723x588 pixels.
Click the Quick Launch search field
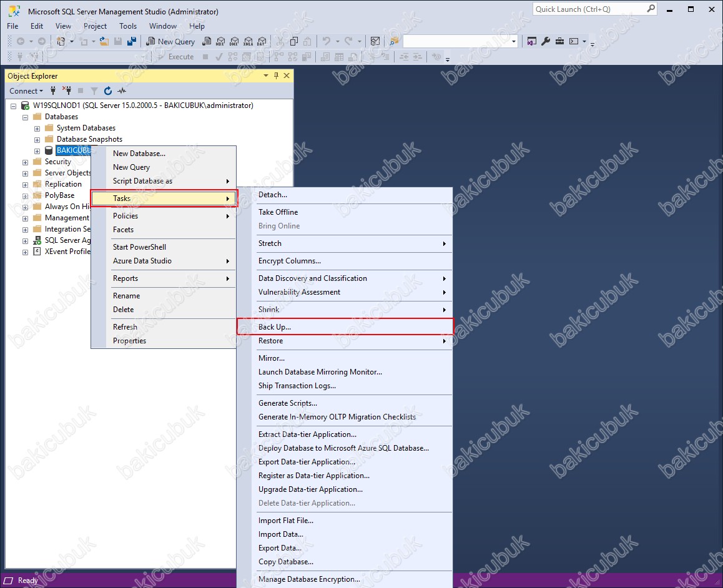coord(589,9)
